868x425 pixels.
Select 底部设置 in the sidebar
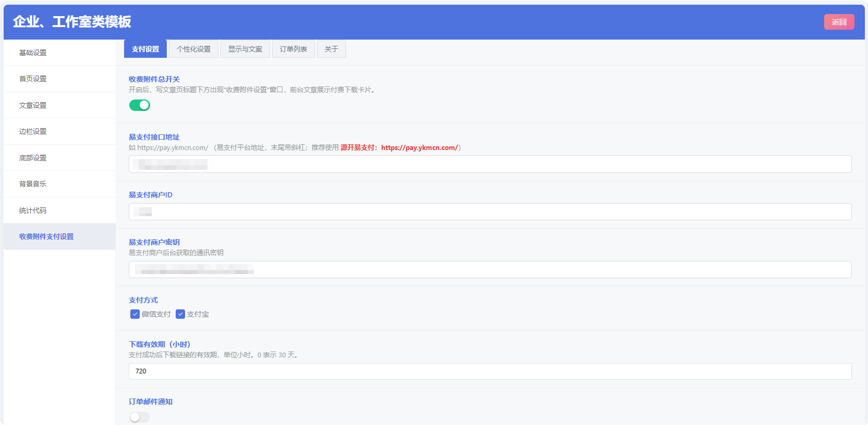(x=59, y=158)
